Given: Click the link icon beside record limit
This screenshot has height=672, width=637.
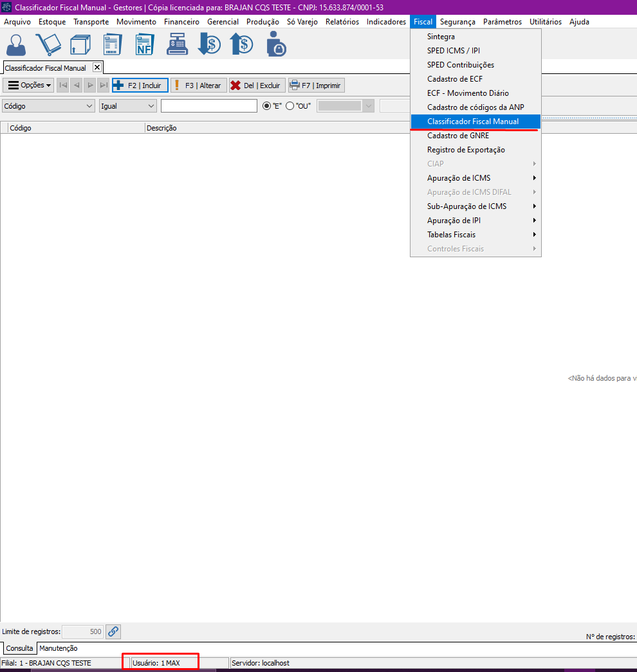Looking at the screenshot, I should click(113, 631).
